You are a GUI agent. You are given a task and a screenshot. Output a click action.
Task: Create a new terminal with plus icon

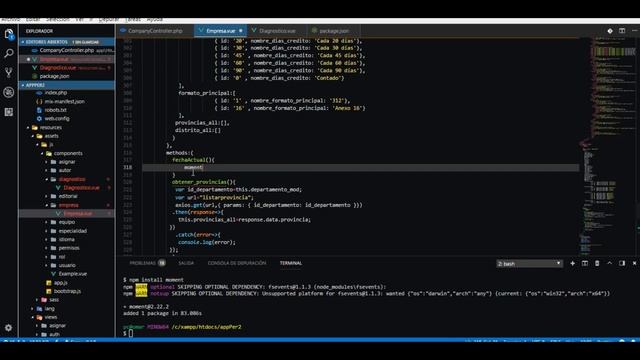point(572,264)
